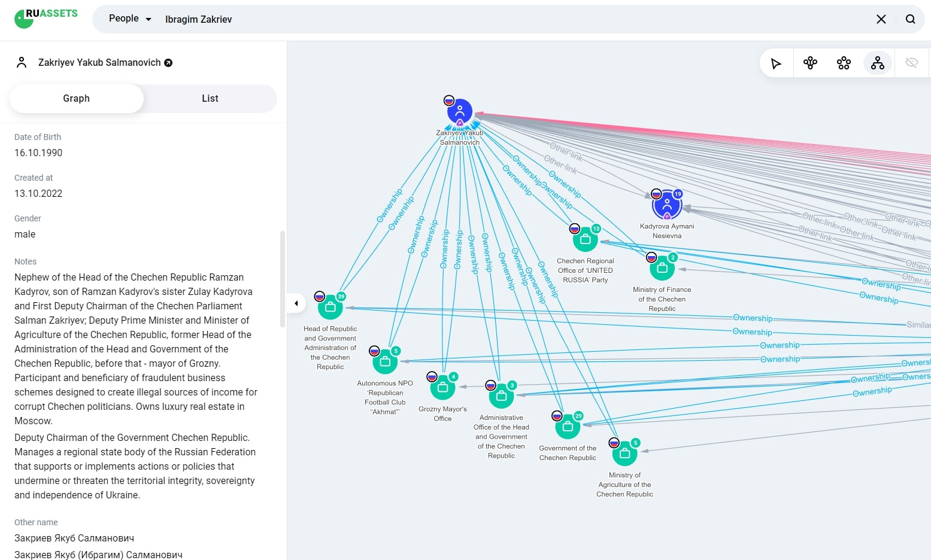Select the Government of the Chechen Republic node

(568, 426)
